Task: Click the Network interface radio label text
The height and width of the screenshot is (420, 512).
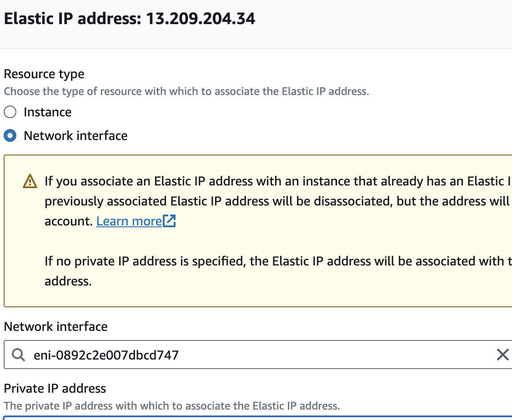Action: tap(75, 135)
